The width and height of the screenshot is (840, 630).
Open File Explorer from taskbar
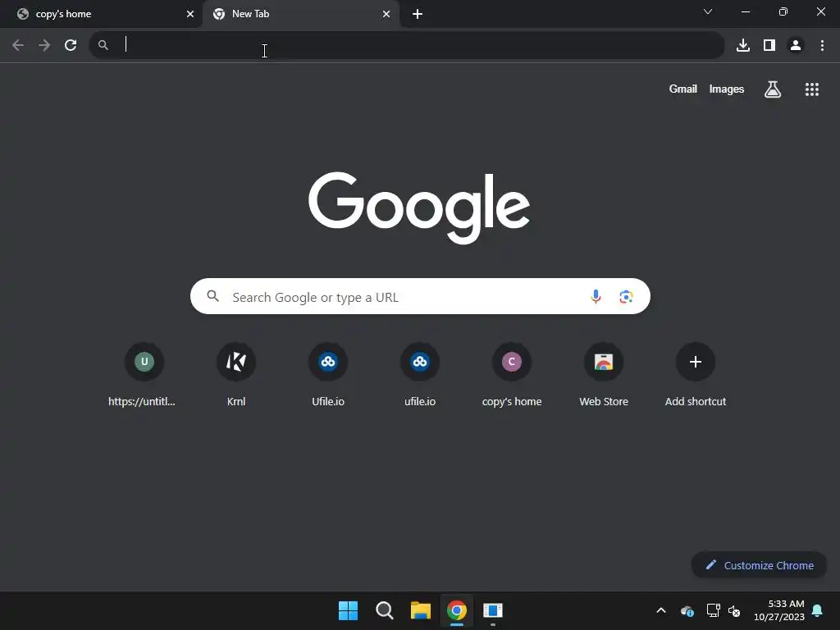point(421,610)
